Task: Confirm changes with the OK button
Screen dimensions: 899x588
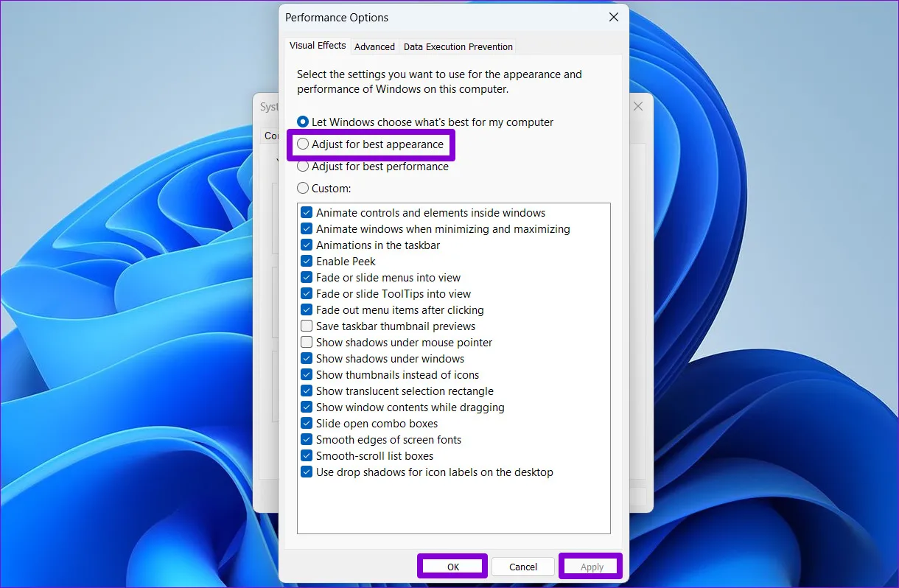Action: [x=452, y=566]
